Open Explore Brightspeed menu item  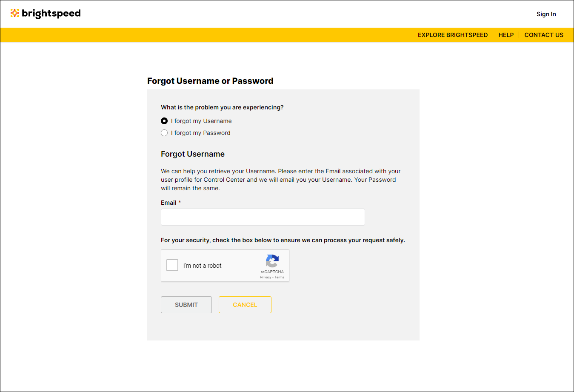tap(453, 35)
